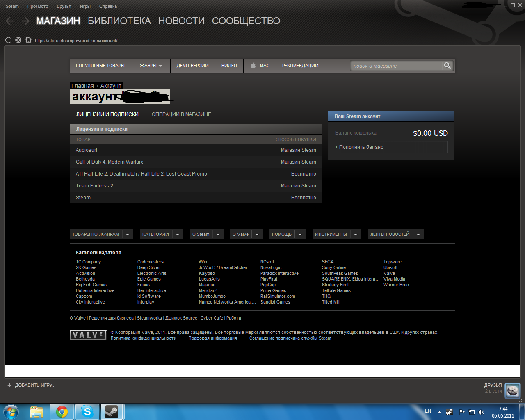Expand ТОВАРЫ ПО ЖАНРАМ arrow
The height and width of the screenshot is (420, 525).
tap(128, 235)
